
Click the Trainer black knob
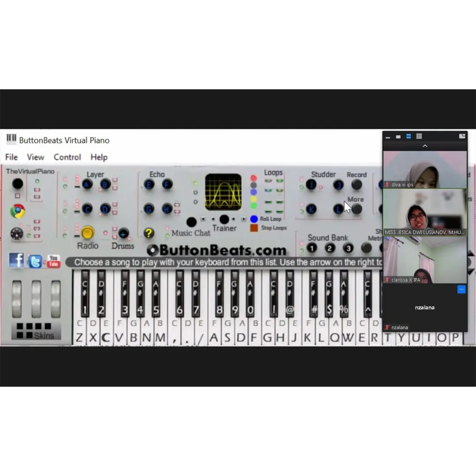[224, 219]
